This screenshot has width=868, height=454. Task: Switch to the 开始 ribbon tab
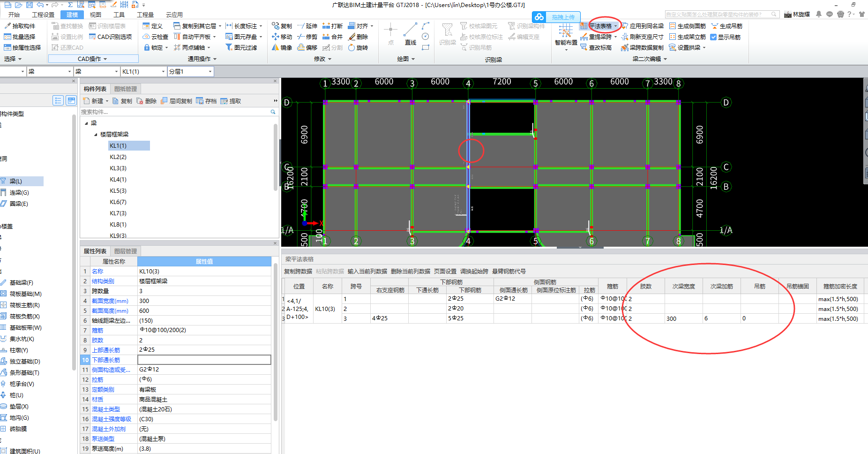click(14, 15)
